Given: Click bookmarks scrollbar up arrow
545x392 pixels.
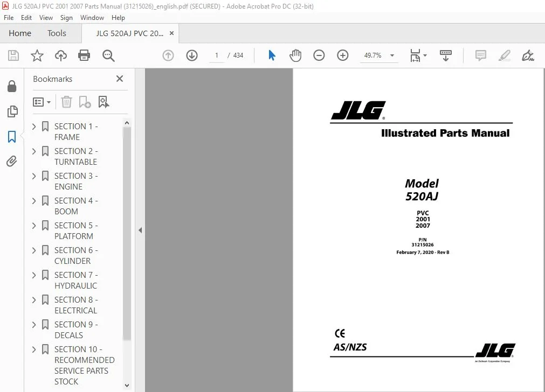Looking at the screenshot, I should (127, 123).
